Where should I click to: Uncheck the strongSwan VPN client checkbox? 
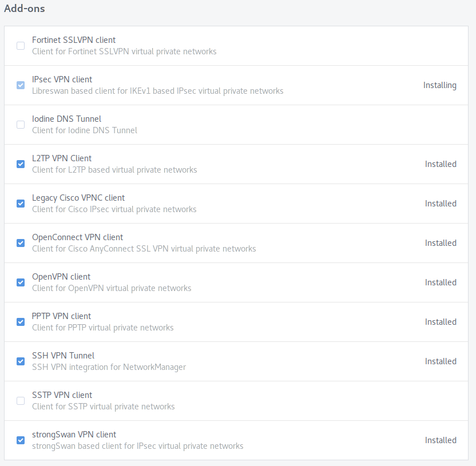click(21, 440)
